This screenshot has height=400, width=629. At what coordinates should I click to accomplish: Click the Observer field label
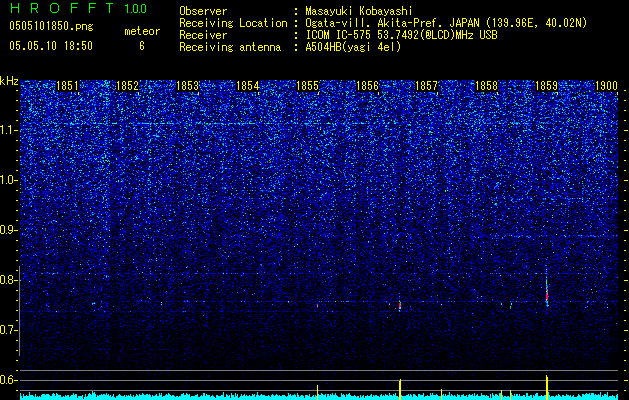[x=203, y=11]
